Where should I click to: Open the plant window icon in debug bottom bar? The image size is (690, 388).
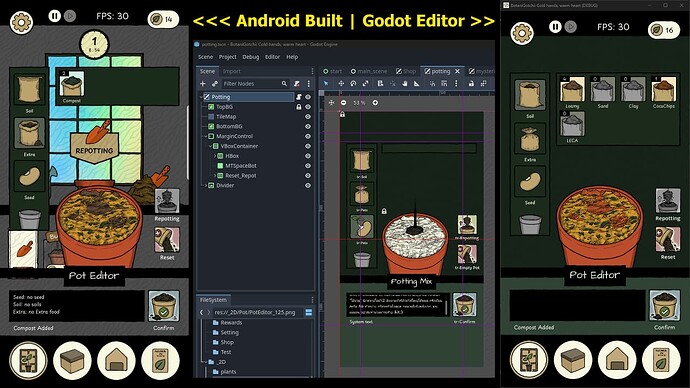pyautogui.click(x=529, y=360)
